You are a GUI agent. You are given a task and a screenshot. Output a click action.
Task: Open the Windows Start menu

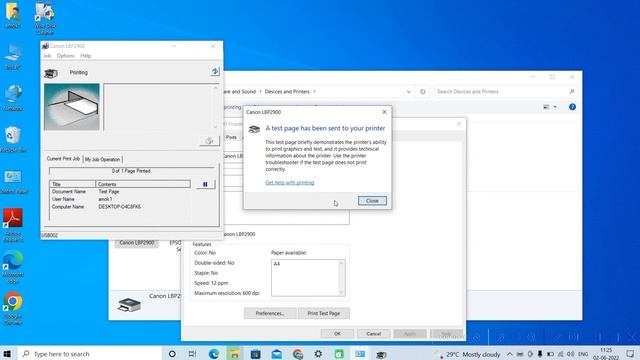point(7,353)
